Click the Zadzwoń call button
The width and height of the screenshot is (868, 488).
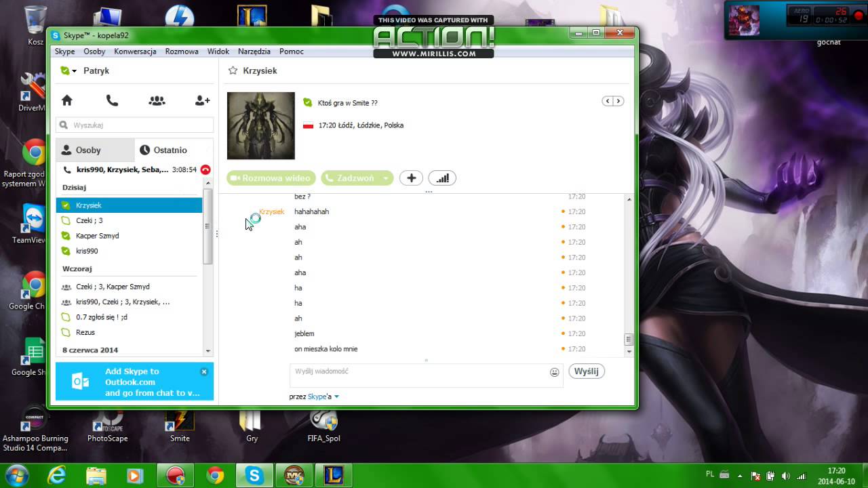coord(350,178)
